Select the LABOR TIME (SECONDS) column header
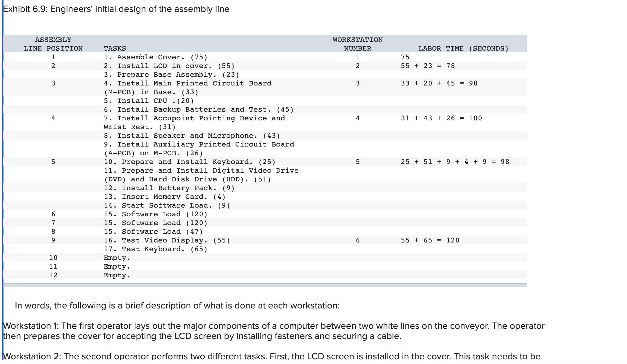The width and height of the screenshot is (627, 364). pos(463,48)
